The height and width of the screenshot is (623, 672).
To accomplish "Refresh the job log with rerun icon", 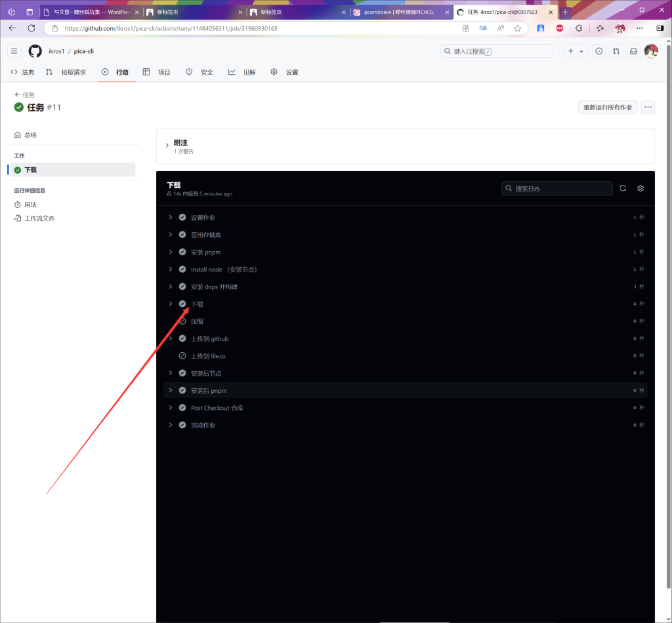I will 623,188.
